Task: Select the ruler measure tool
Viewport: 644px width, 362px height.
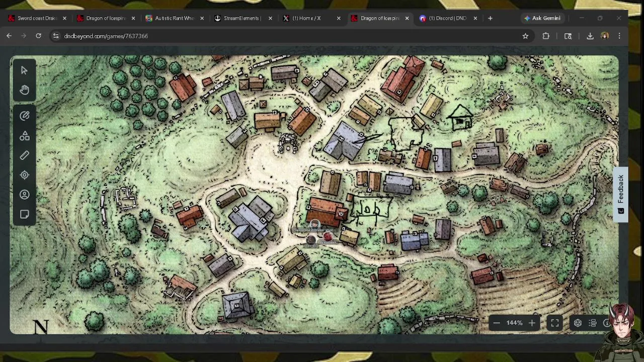Action: (x=24, y=155)
